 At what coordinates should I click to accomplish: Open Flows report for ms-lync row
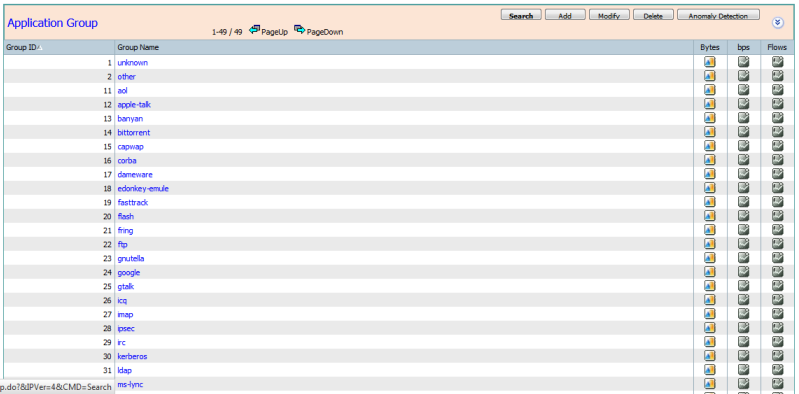[x=777, y=384]
